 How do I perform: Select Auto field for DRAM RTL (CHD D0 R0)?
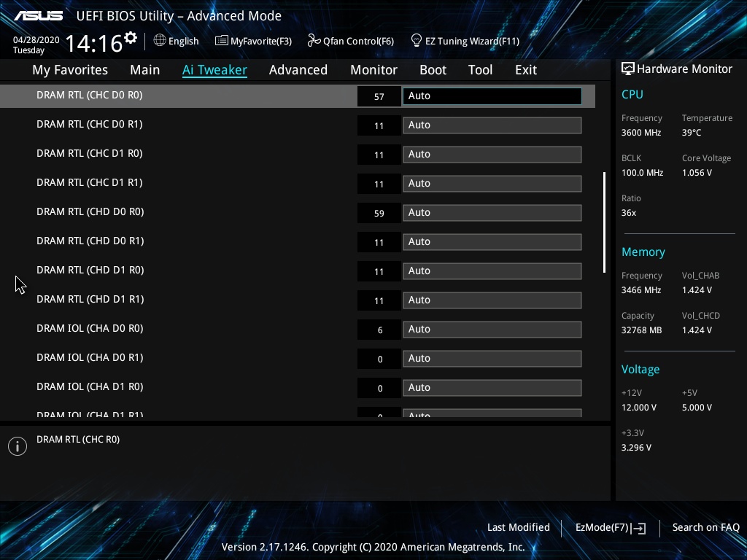click(x=492, y=212)
